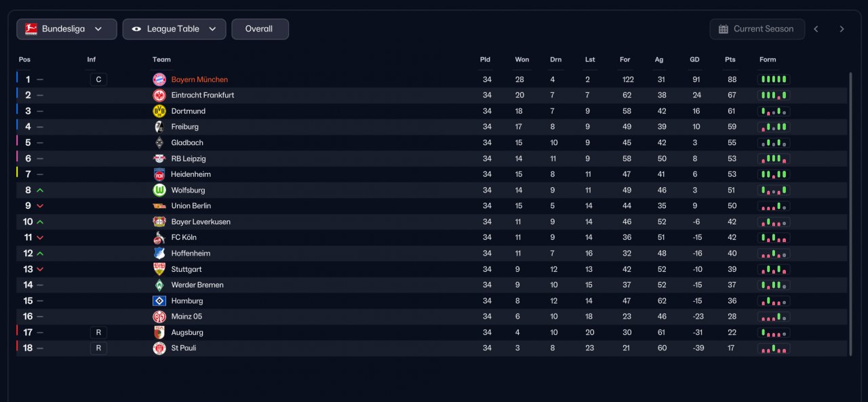
Task: Click Augsburg's relegation R info badge
Action: (x=98, y=333)
